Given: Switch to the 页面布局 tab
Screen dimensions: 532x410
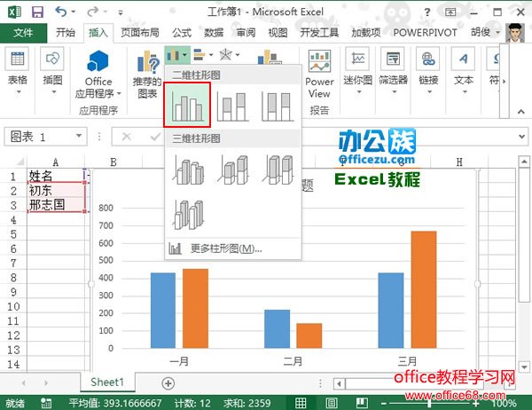Looking at the screenshot, I should pos(140,33).
